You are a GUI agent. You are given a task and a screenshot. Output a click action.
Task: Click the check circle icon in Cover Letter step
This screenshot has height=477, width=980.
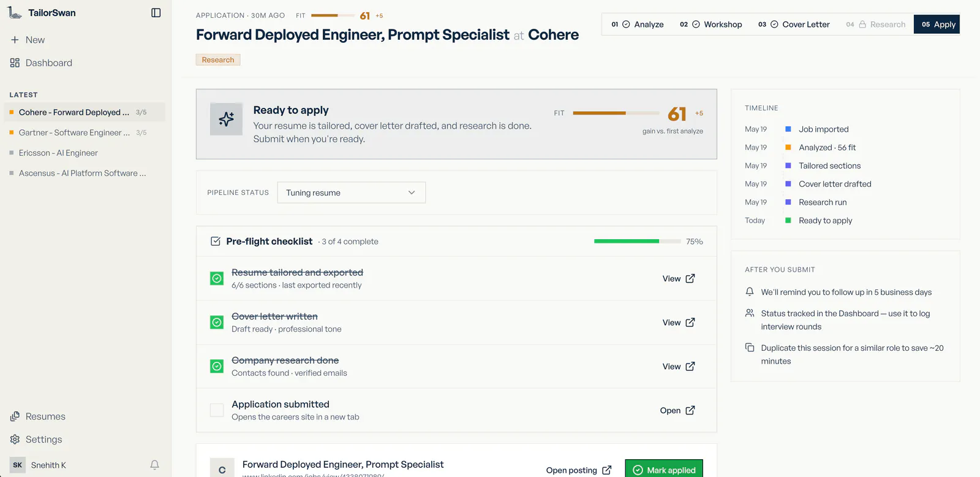click(x=774, y=25)
